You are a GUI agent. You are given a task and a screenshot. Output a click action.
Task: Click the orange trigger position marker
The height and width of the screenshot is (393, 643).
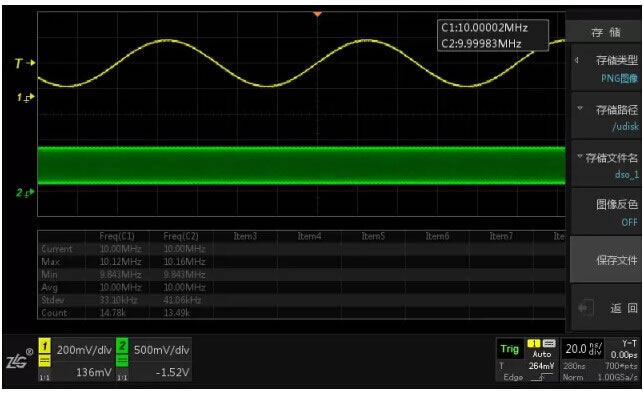pyautogui.click(x=317, y=14)
